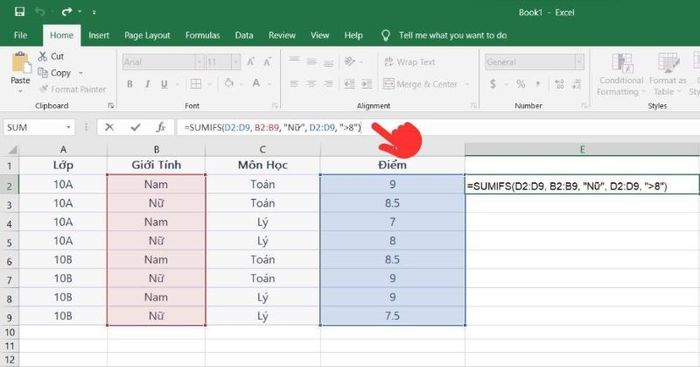Open the Copy options dropdown arrow
Viewport: 700px width, 367px height.
pos(81,73)
